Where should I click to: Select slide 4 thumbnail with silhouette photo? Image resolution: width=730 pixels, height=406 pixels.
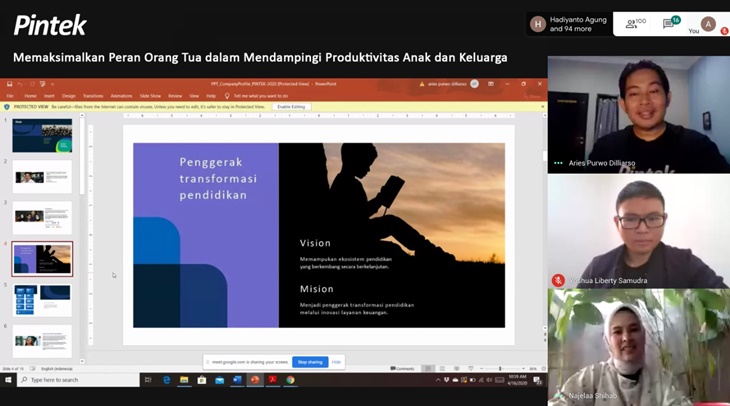point(42,259)
